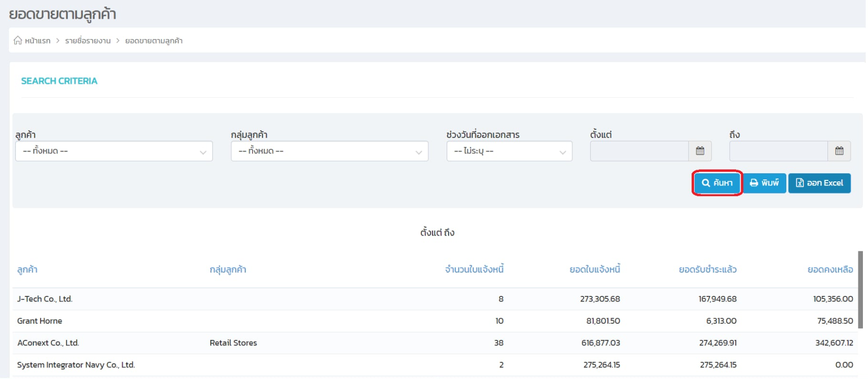Sort by ยอดรับชำระแล้ว column header
This screenshot has width=868, height=379.
tap(708, 270)
